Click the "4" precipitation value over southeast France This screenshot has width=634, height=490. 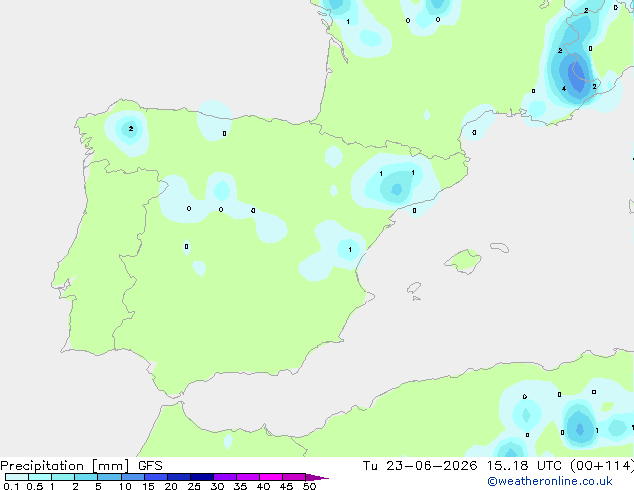[564, 89]
